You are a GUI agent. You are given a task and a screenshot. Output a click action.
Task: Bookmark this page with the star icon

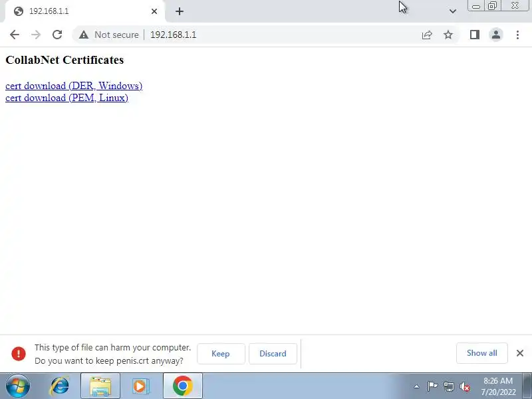[448, 35]
